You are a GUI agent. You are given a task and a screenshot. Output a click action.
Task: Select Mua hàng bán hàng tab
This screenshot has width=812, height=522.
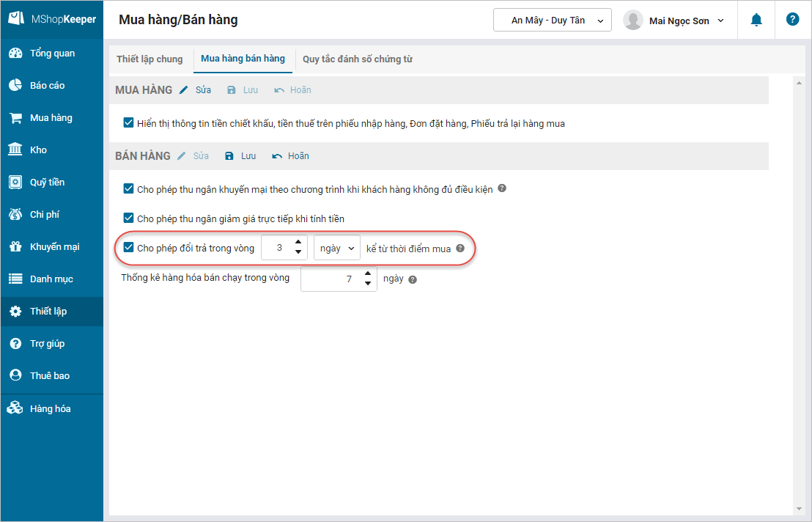(x=243, y=59)
